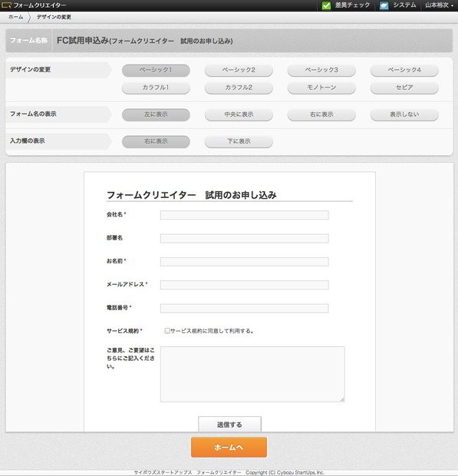
Task: Click the 送信する submit button
Action: (229, 424)
